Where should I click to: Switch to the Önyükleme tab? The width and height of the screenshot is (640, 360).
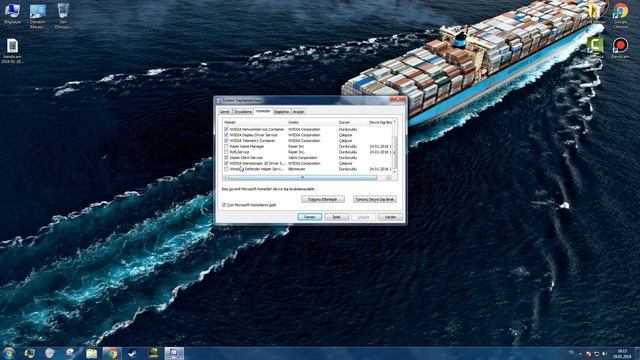click(x=243, y=111)
